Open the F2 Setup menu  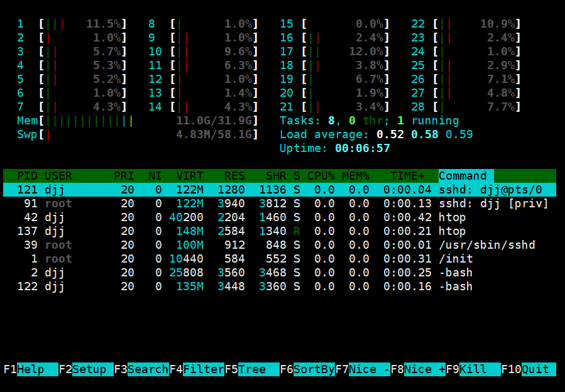86,369
